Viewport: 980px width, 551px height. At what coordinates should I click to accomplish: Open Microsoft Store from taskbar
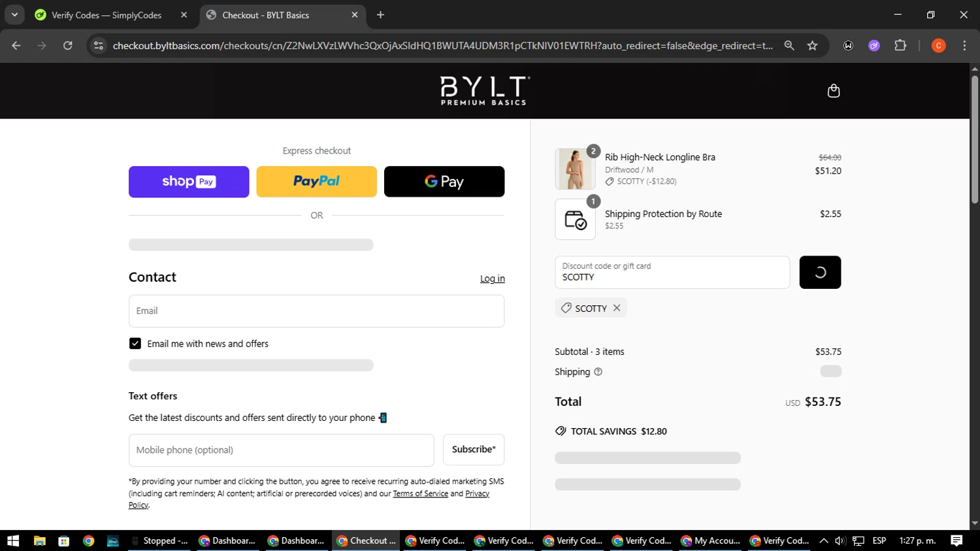click(x=63, y=541)
